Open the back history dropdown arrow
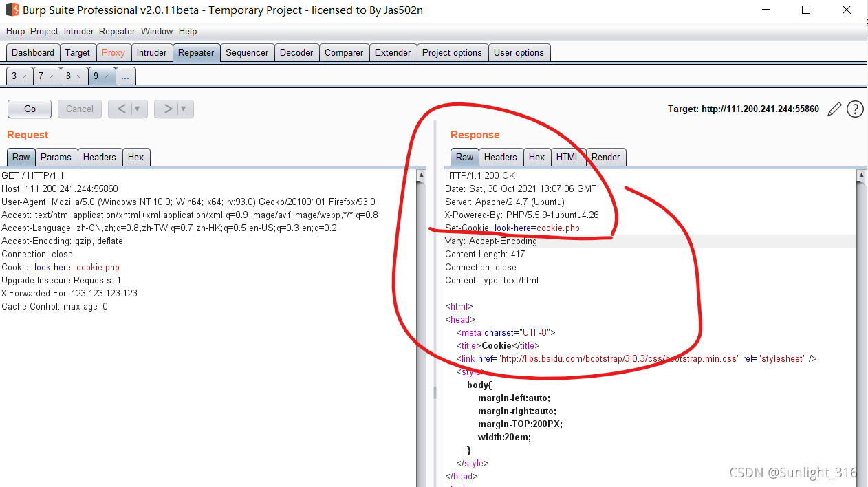The height and width of the screenshot is (487, 868). (138, 109)
